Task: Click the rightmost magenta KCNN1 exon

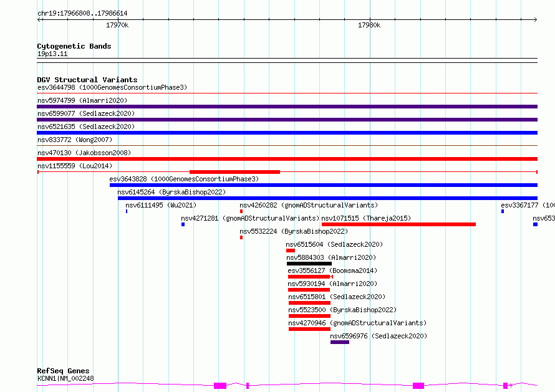Action: 506,386
